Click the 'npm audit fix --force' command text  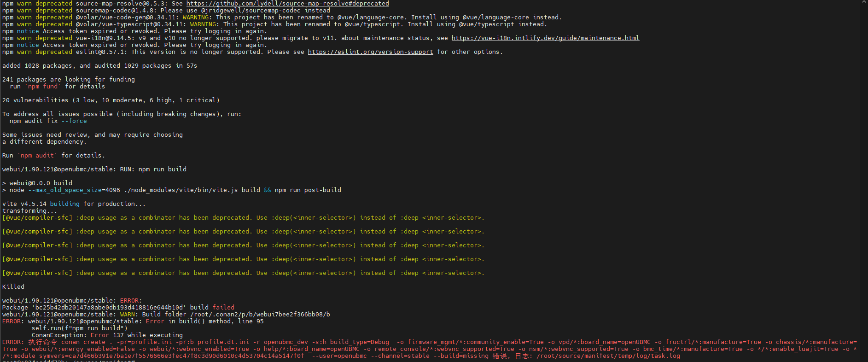(48, 121)
